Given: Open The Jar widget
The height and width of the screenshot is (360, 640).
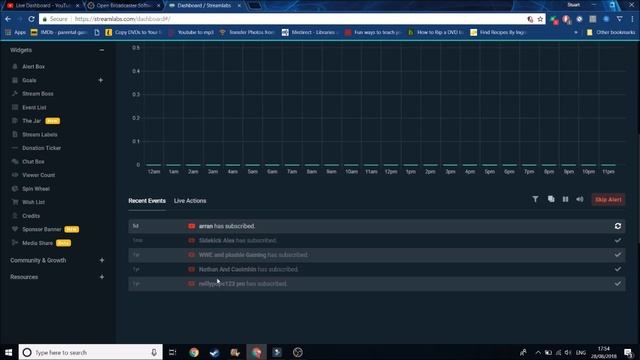Looking at the screenshot, I should click(31, 121).
